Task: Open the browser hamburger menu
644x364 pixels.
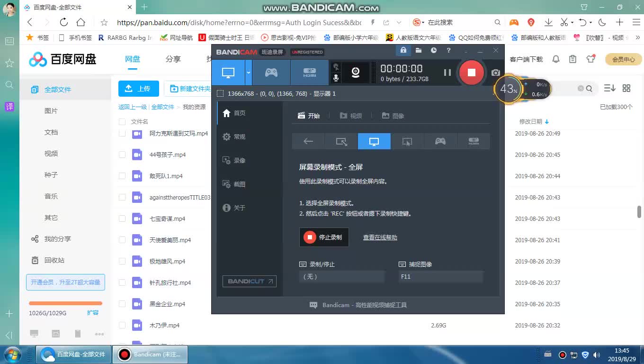Action: (635, 22)
